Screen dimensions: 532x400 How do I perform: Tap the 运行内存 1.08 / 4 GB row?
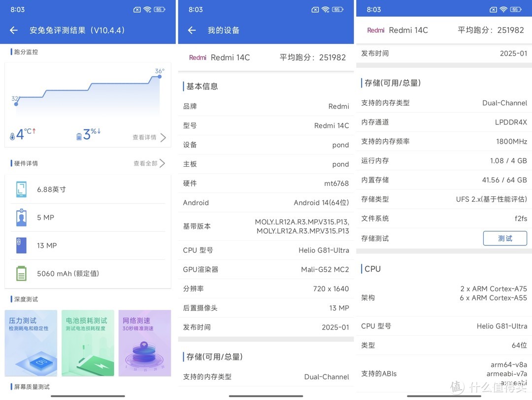444,161
